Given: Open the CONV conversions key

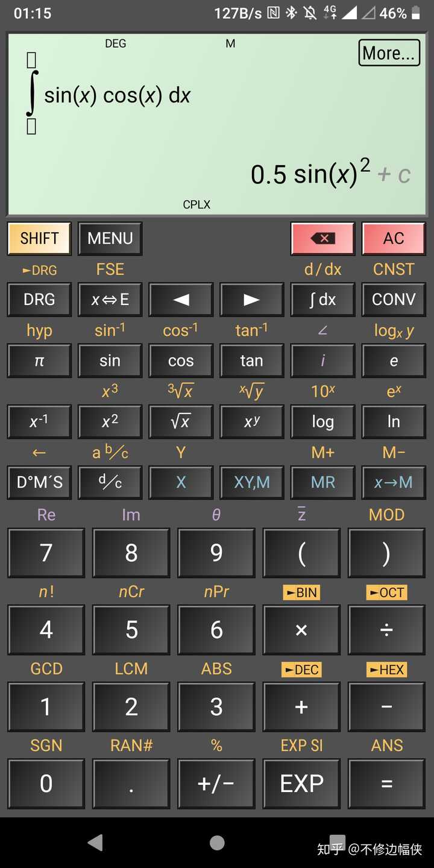Looking at the screenshot, I should click(394, 300).
